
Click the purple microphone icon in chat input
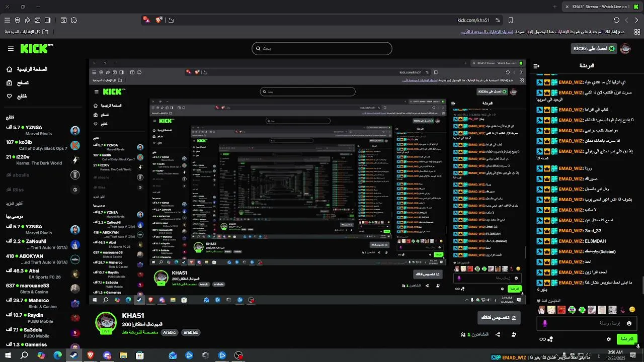(545, 323)
